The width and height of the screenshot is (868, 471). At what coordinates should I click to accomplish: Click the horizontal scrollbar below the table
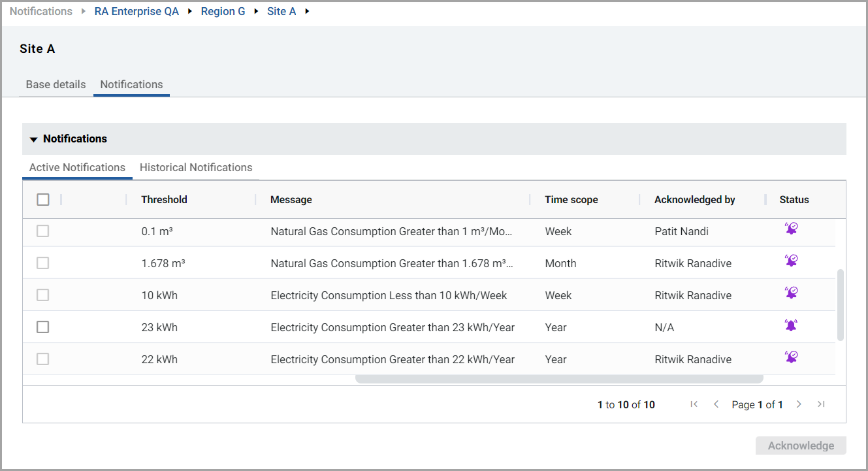[558, 378]
